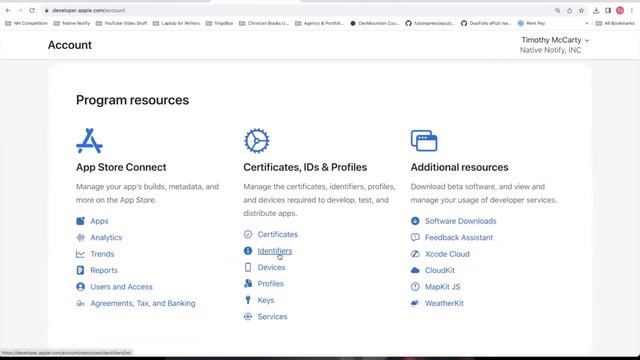Open the Keys link
Image resolution: width=640 pixels, height=360 pixels.
[x=266, y=300]
